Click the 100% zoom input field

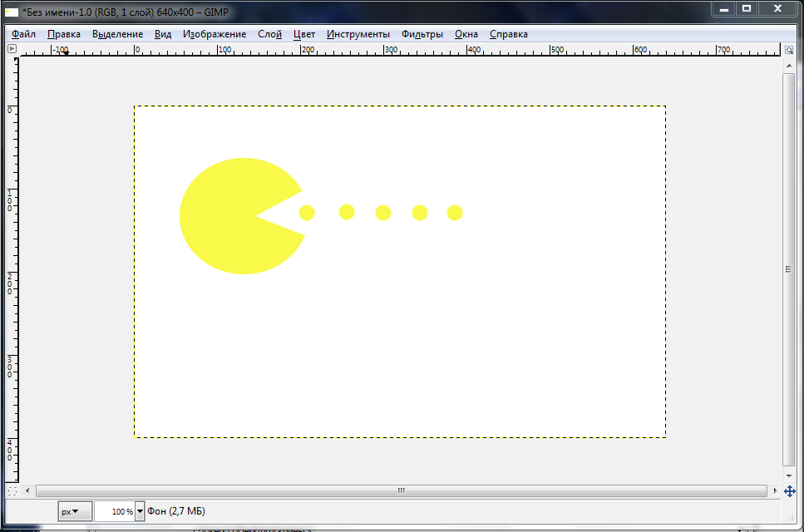click(x=115, y=511)
